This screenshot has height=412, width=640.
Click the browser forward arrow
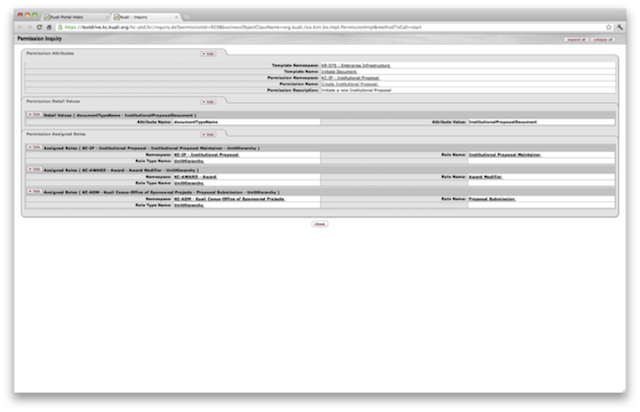[29, 27]
